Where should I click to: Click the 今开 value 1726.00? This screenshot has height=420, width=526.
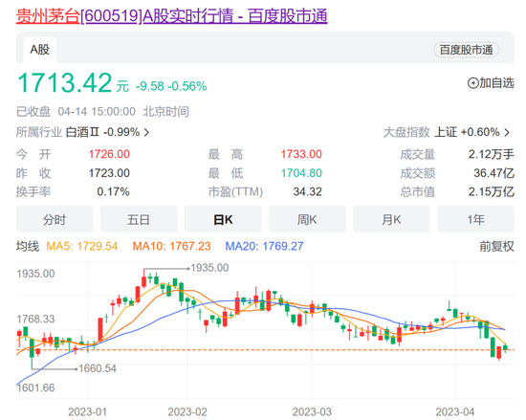point(109,154)
